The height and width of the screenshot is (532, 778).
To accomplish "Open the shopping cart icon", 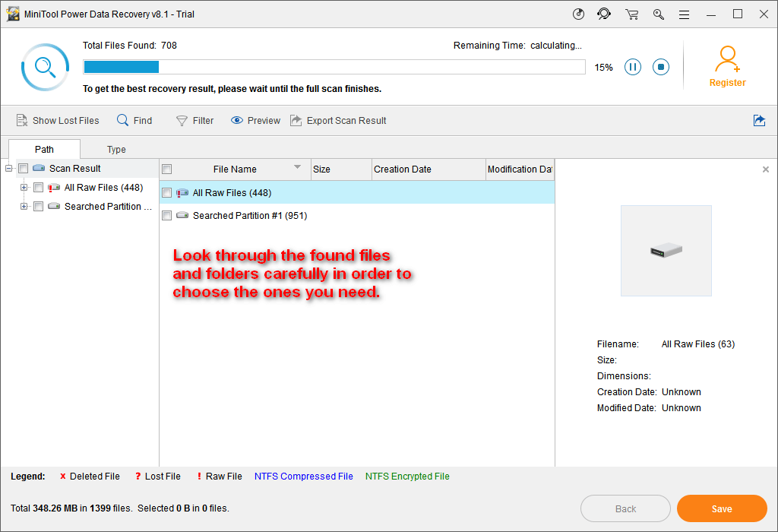I will pyautogui.click(x=631, y=14).
